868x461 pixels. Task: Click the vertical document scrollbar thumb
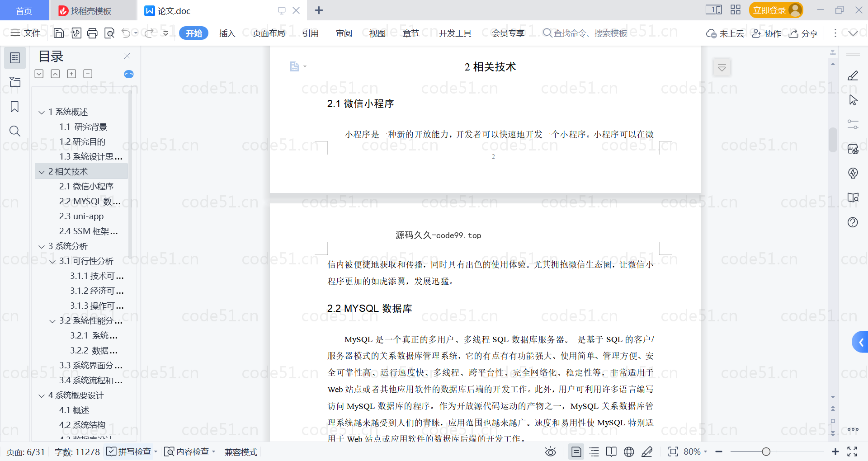tap(833, 140)
